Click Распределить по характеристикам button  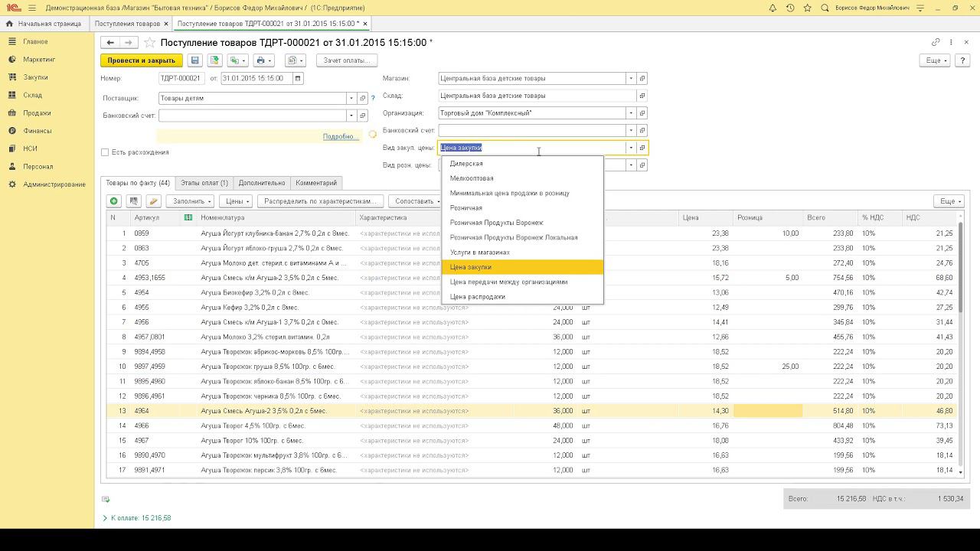pyautogui.click(x=321, y=201)
